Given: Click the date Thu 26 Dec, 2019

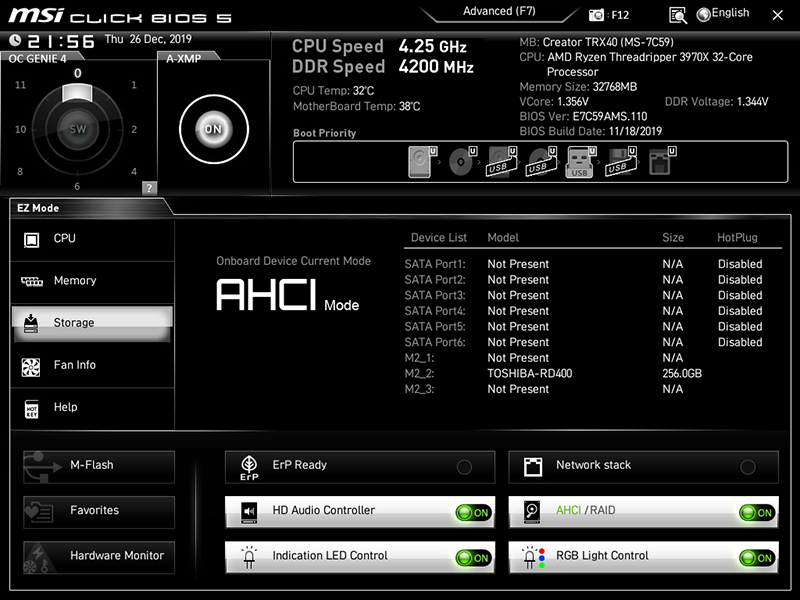Looking at the screenshot, I should point(148,39).
